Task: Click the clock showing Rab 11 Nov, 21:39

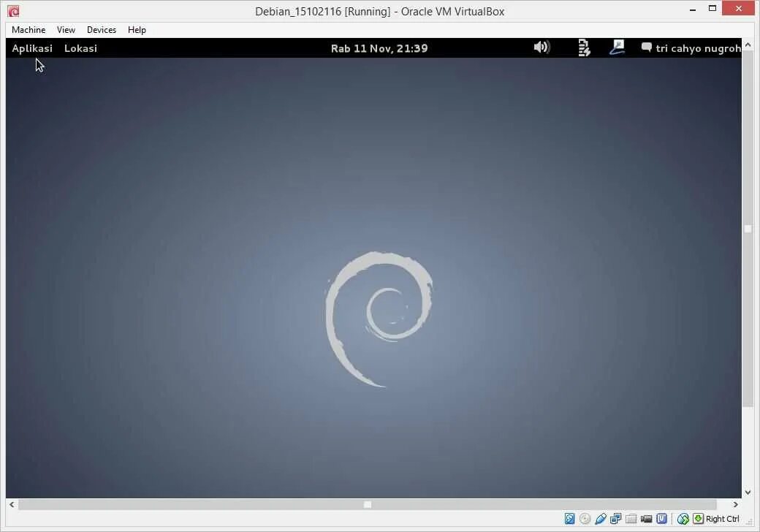Action: click(379, 48)
